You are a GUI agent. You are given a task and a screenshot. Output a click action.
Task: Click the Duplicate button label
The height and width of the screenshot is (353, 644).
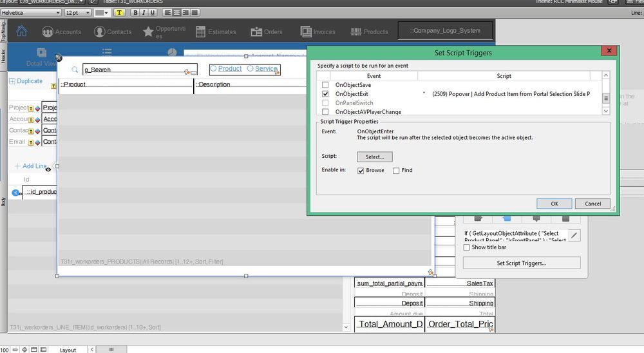pyautogui.click(x=30, y=81)
